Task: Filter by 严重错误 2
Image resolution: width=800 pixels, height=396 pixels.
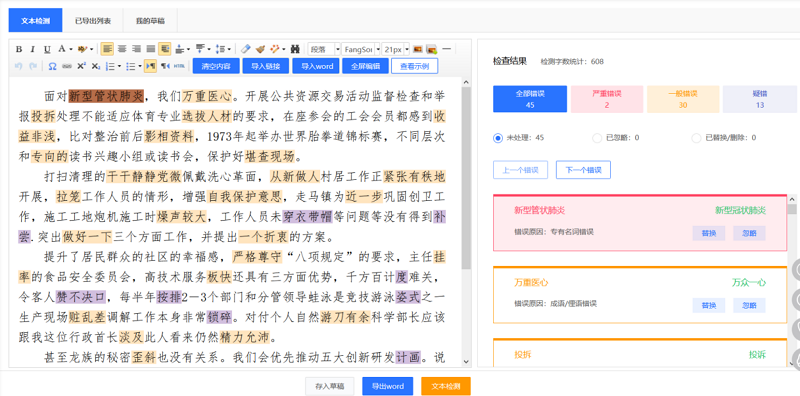Action: (607, 99)
